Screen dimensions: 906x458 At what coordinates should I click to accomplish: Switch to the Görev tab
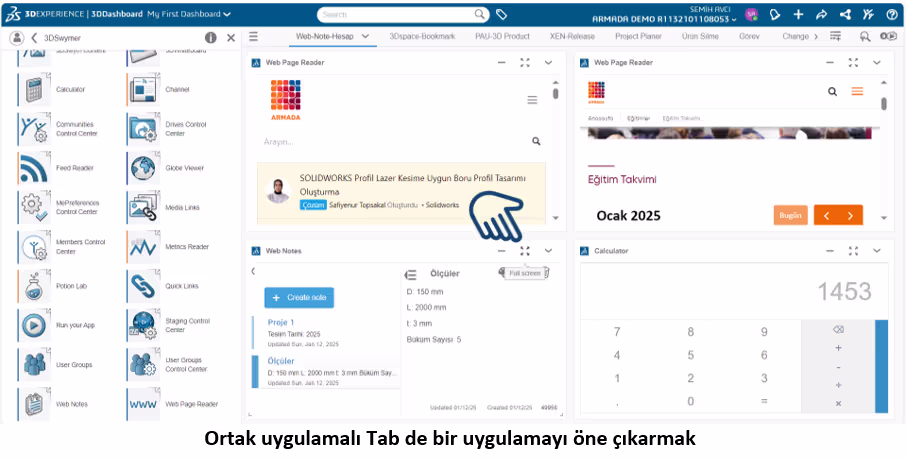[749, 36]
